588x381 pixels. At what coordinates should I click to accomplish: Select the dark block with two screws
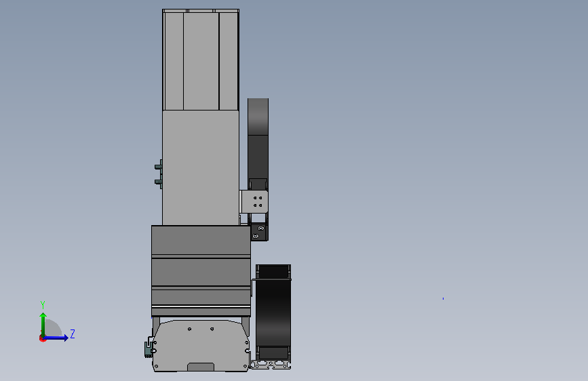pyautogui.click(x=259, y=232)
